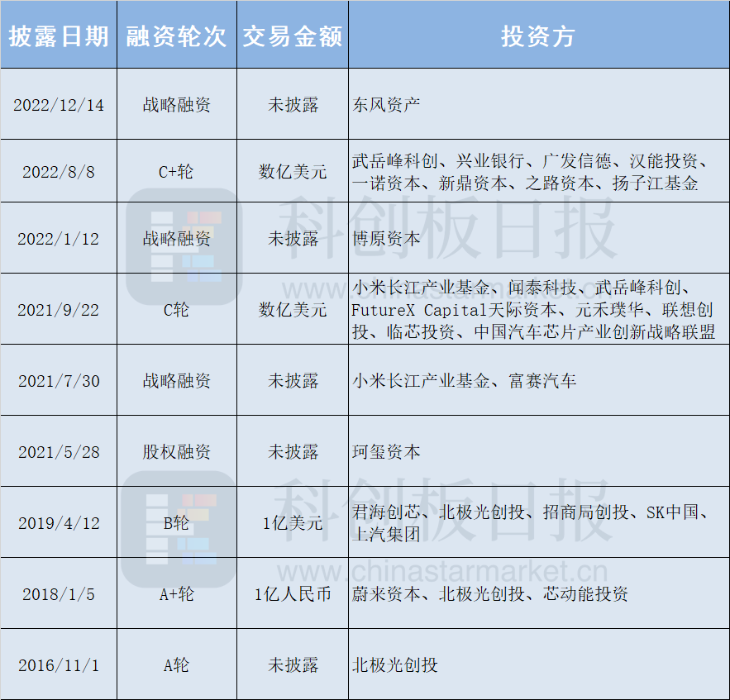The height and width of the screenshot is (700, 730).
Task: Click the 交易金额 column header
Action: pyautogui.click(x=293, y=36)
